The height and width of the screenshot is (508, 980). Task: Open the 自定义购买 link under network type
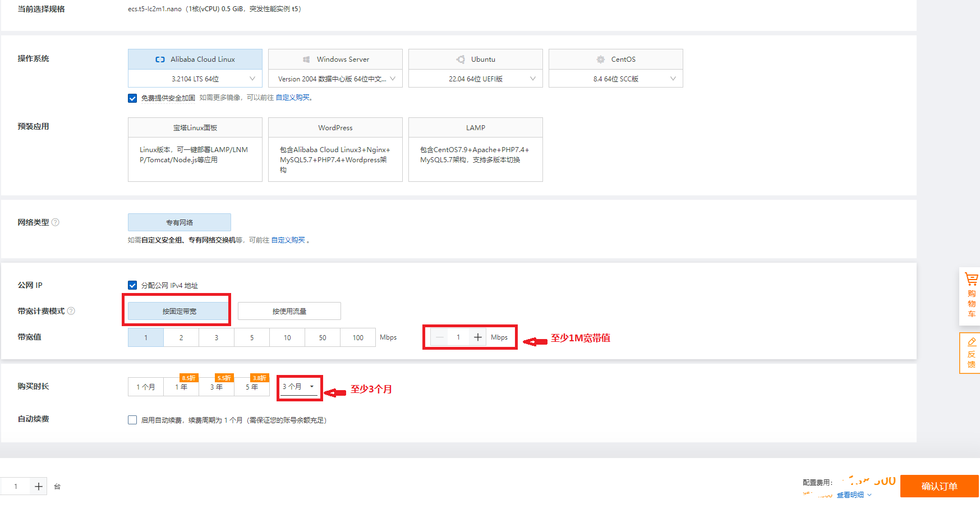point(288,240)
